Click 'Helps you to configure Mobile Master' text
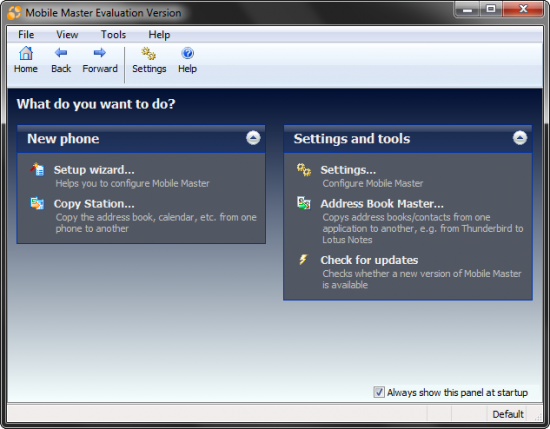Image resolution: width=550 pixels, height=429 pixels. coord(132,183)
